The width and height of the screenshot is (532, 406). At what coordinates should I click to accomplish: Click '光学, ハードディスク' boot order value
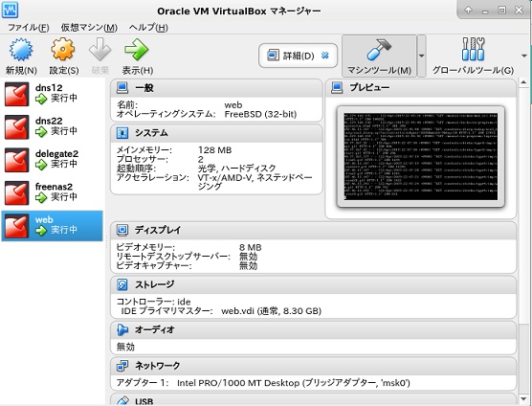237,169
